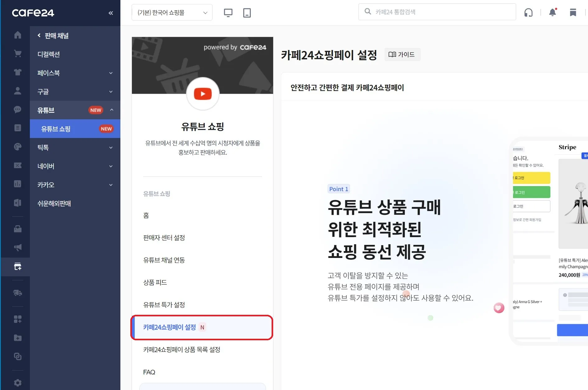Click the bookmark icon in top bar
Viewport: 588px width, 390px height.
pos(573,12)
